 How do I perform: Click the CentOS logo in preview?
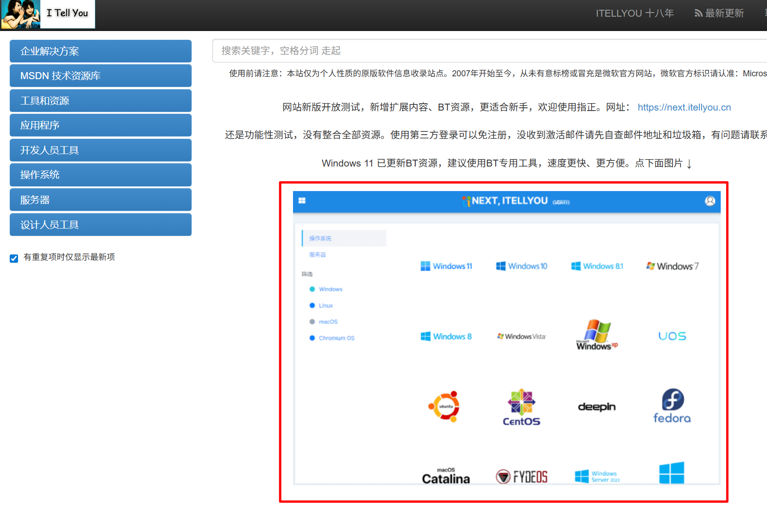point(522,407)
